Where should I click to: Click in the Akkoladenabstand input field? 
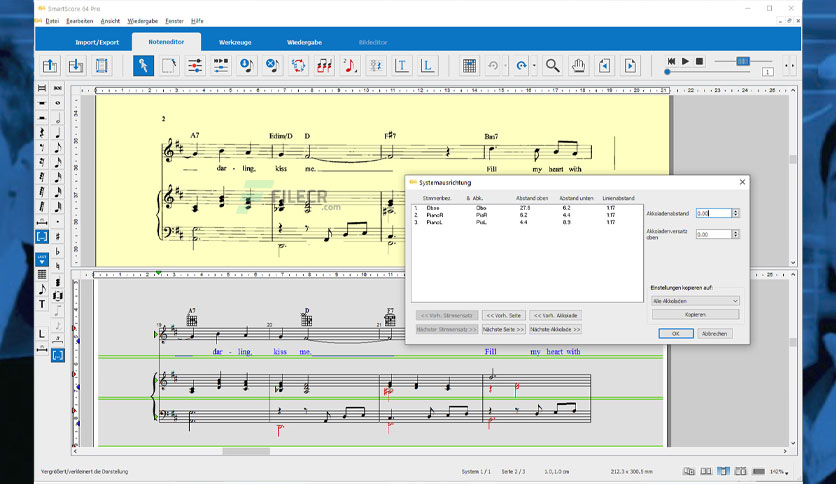713,213
